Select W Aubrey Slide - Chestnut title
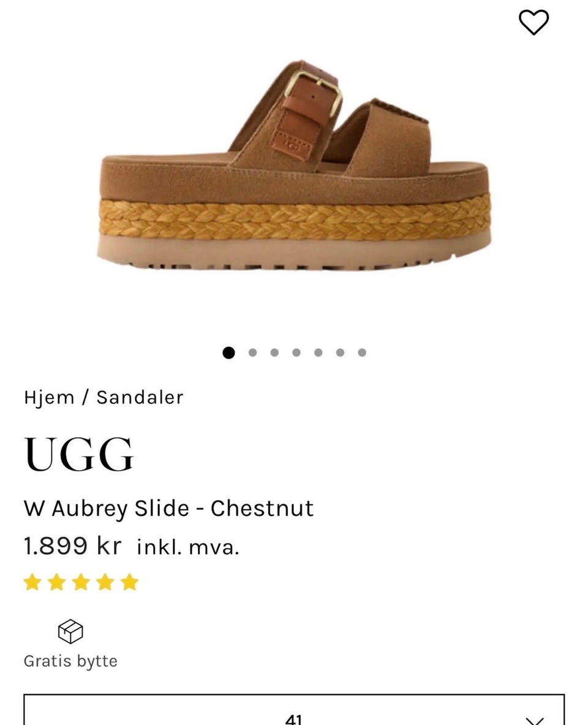 coord(168,509)
